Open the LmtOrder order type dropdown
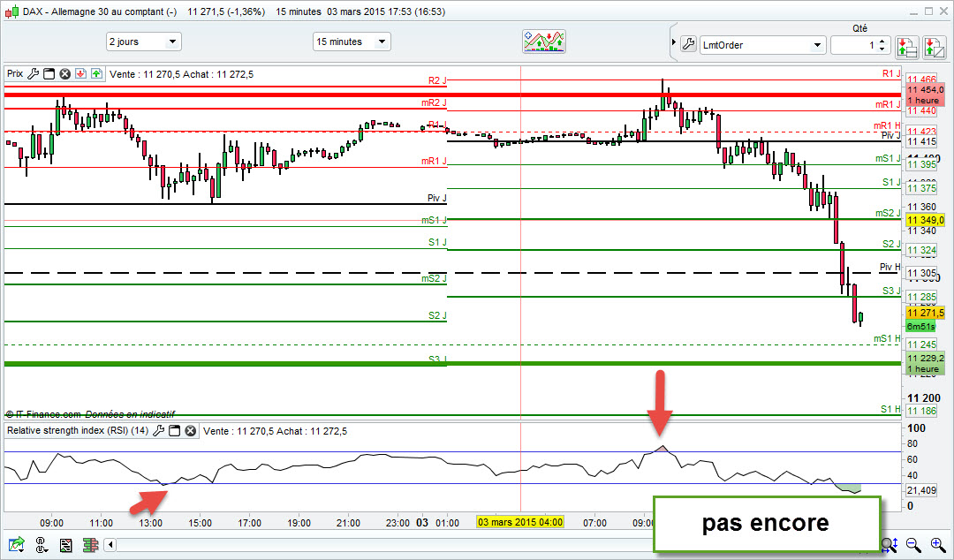Image resolution: width=954 pixels, height=560 pixels. [761, 45]
